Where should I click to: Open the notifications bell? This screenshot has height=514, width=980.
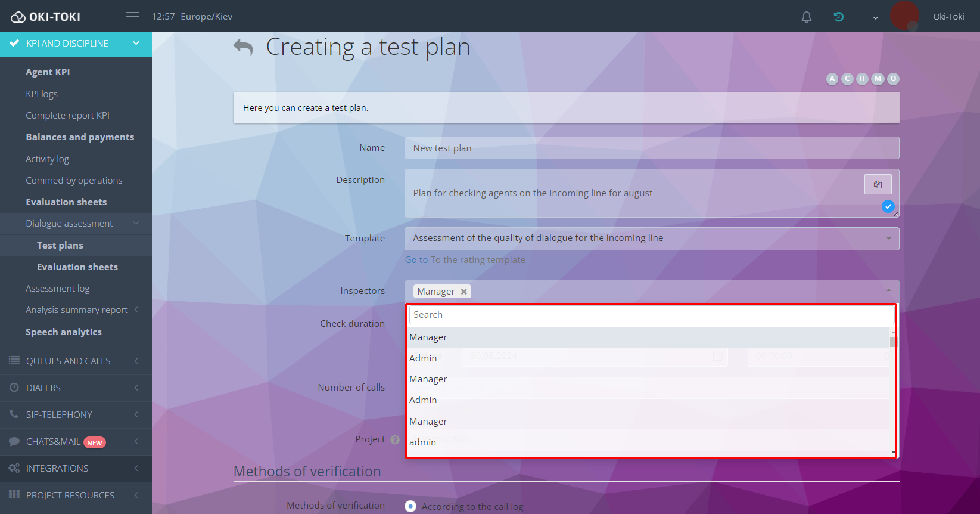806,17
